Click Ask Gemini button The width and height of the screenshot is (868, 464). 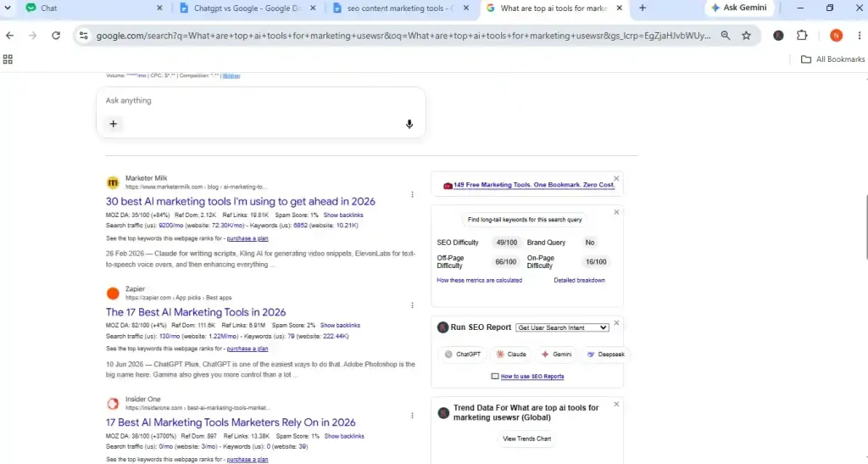coord(739,8)
